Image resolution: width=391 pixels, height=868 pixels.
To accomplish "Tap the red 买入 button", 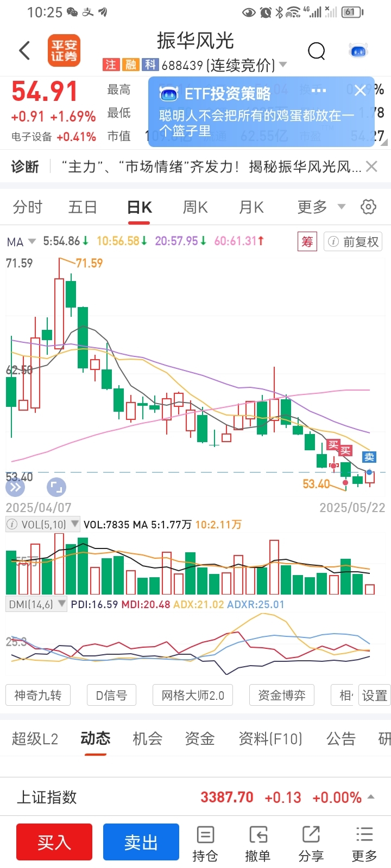I will pyautogui.click(x=54, y=842).
